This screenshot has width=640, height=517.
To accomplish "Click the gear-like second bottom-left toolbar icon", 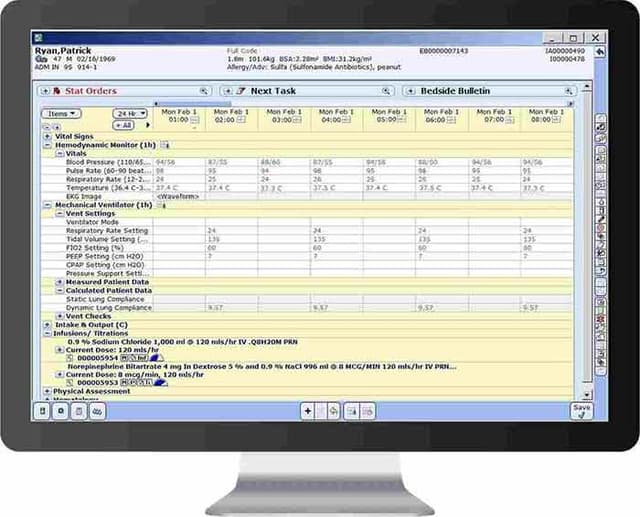I will [x=61, y=411].
